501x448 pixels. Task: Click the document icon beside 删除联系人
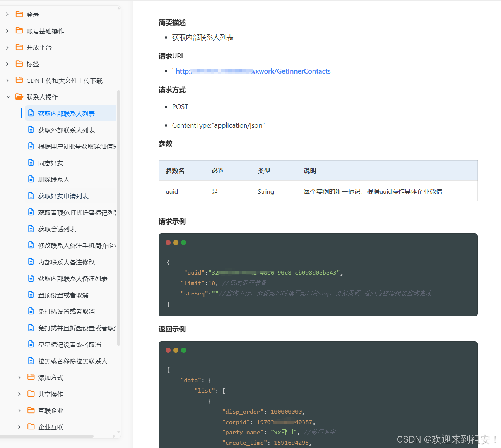tap(31, 179)
